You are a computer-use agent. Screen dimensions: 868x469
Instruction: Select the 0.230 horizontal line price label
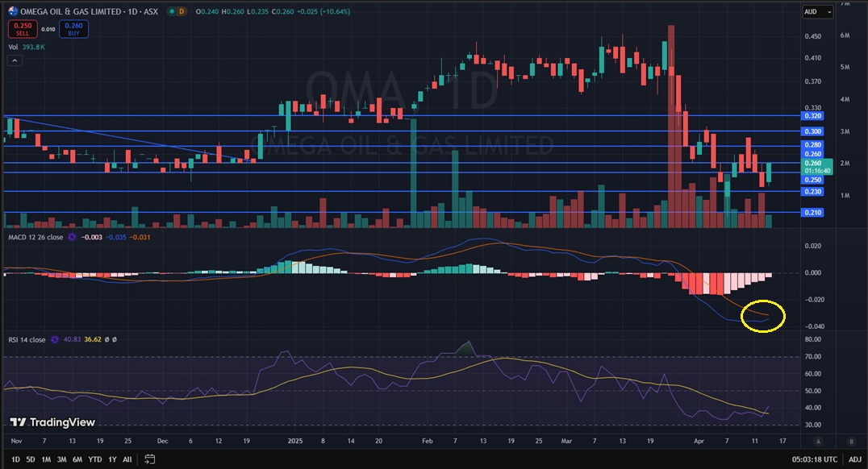(x=812, y=192)
